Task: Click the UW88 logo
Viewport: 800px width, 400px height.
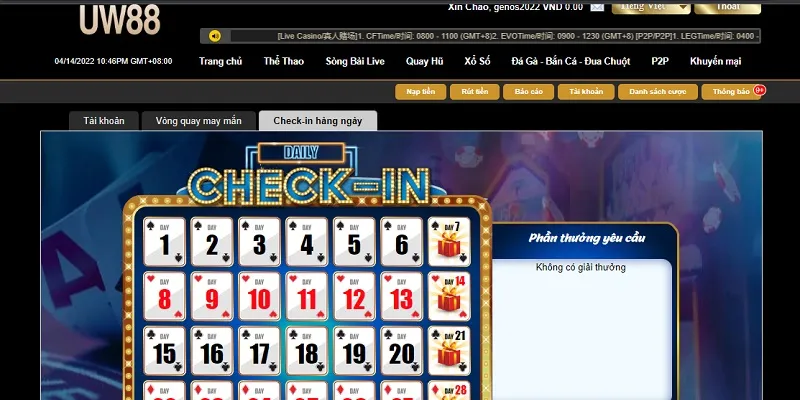Action: tap(120, 19)
